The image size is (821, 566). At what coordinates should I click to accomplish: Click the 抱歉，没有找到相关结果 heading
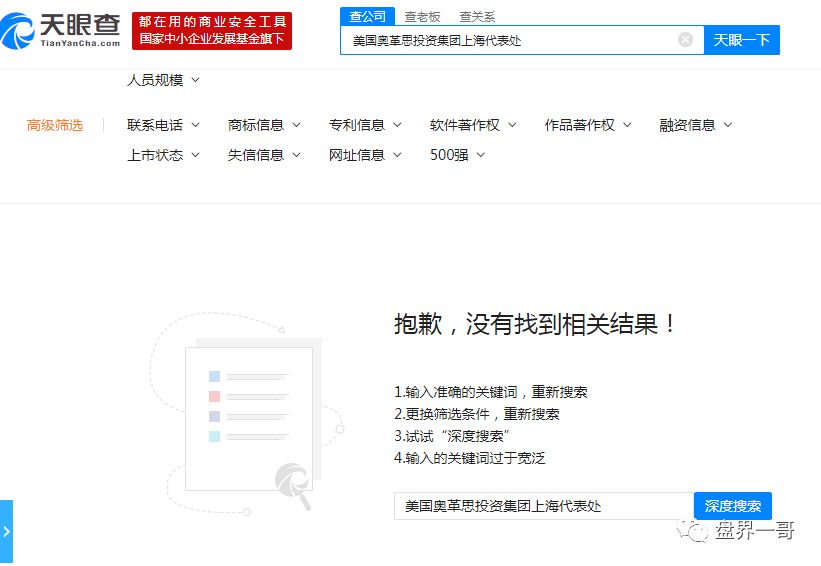pyautogui.click(x=535, y=324)
